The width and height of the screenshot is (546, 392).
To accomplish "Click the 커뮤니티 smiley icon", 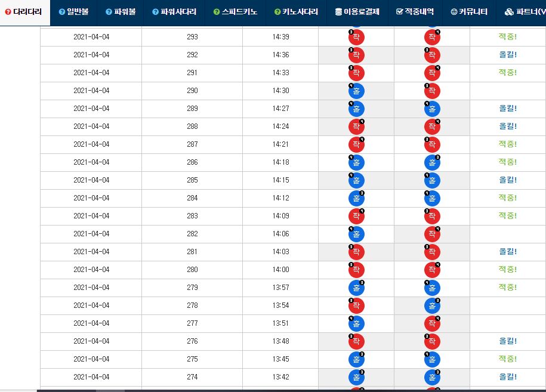I will [454, 12].
